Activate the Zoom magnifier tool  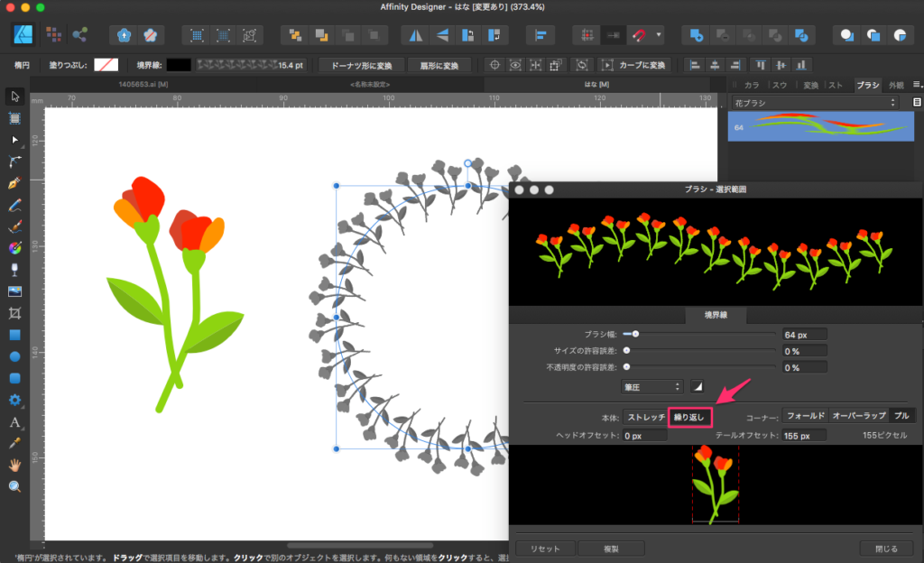14,486
